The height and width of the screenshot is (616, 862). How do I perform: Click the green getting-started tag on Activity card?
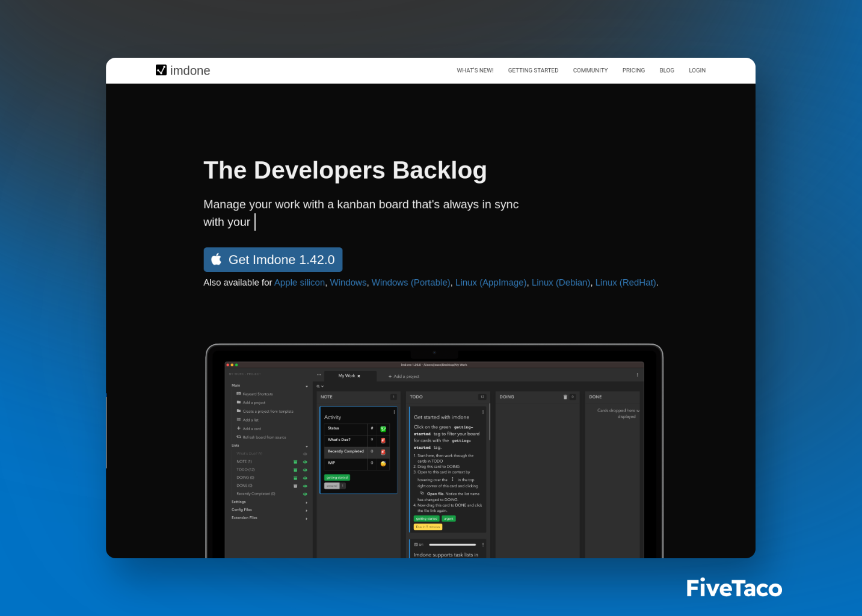[337, 478]
